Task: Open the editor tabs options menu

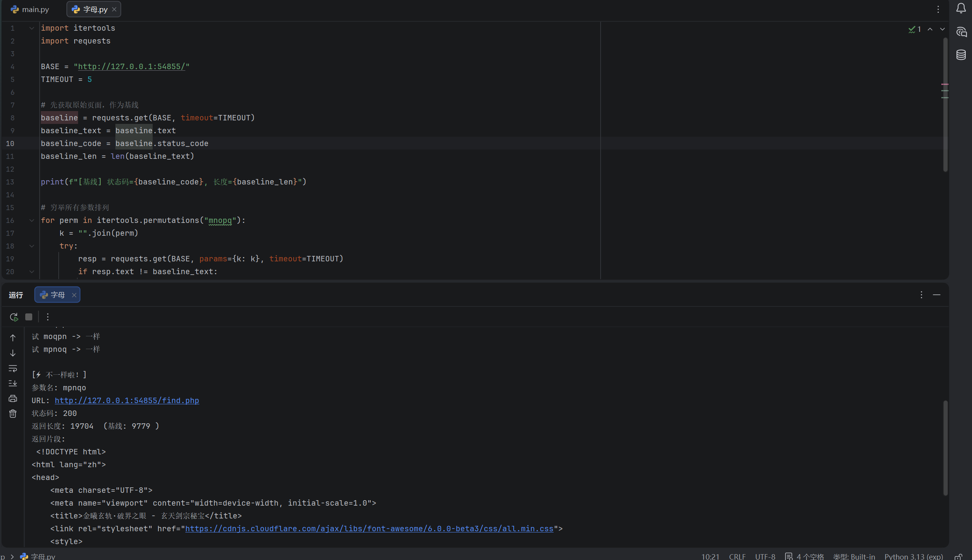Action: click(x=938, y=9)
